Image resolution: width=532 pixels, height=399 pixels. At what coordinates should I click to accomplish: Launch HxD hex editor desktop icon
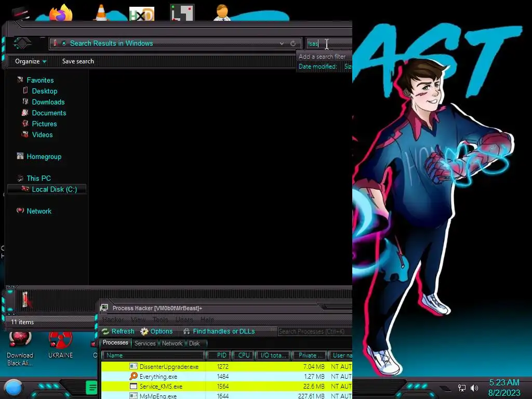pyautogui.click(x=142, y=14)
